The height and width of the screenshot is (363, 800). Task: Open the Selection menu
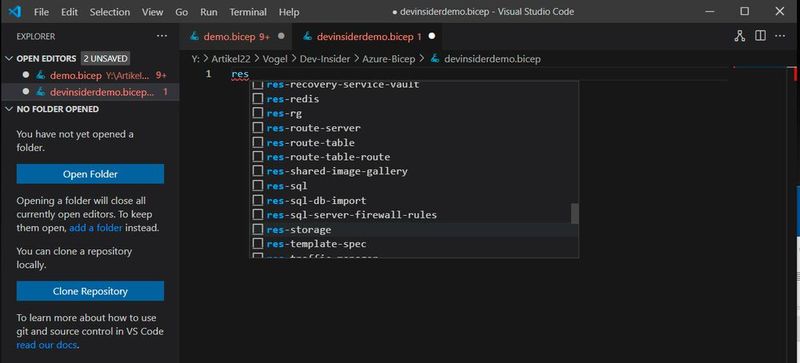pos(110,12)
